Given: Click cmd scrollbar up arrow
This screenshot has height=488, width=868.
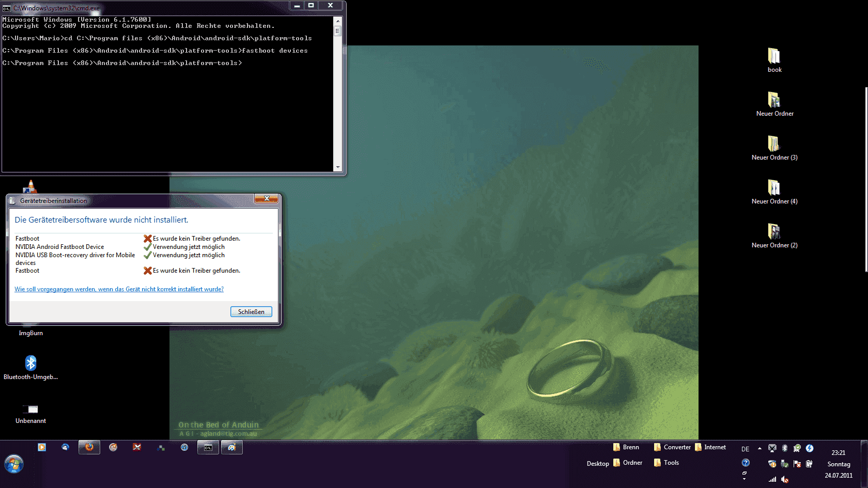Looking at the screenshot, I should coord(338,21).
